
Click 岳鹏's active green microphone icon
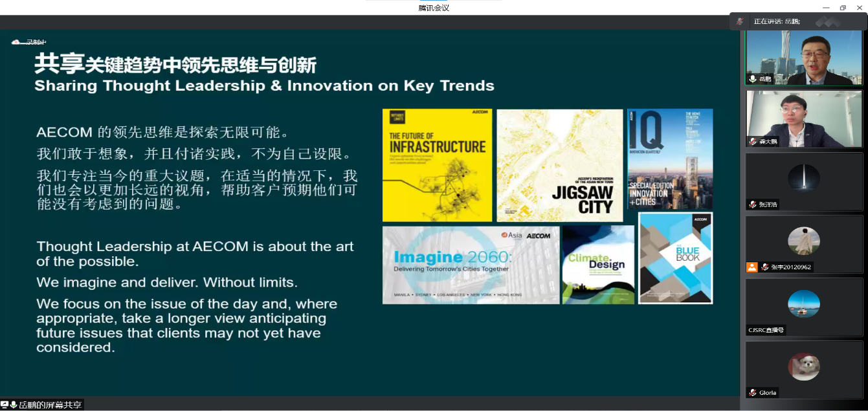pyautogui.click(x=752, y=79)
